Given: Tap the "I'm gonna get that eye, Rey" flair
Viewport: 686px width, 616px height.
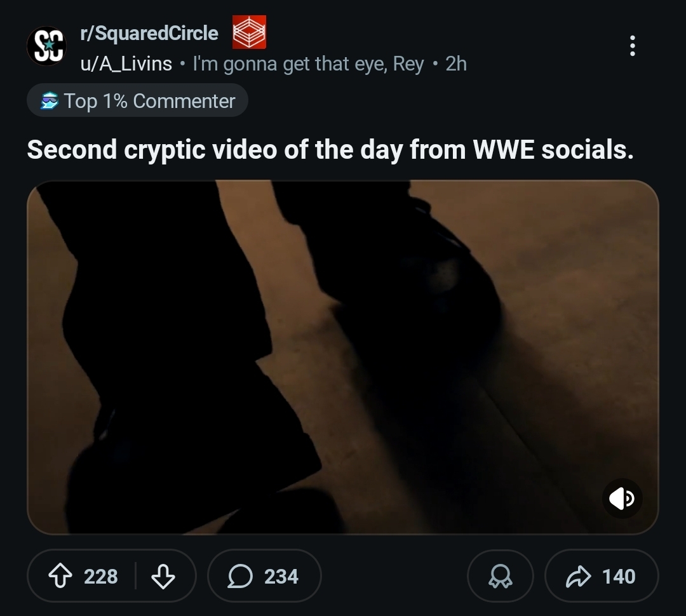Looking at the screenshot, I should (x=308, y=64).
